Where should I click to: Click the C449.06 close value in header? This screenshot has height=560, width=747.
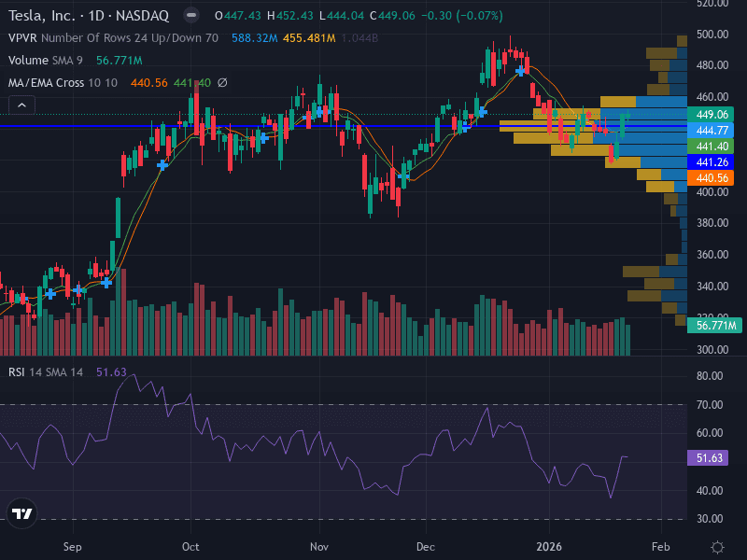pos(392,16)
